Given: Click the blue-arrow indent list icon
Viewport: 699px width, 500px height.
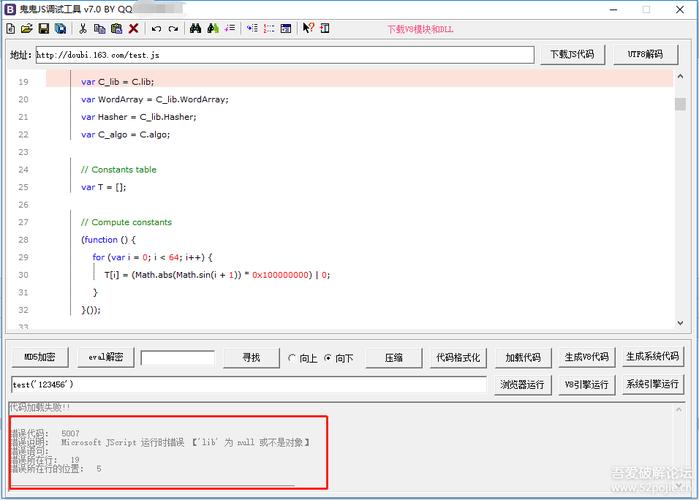Looking at the screenshot, I should click(x=252, y=29).
